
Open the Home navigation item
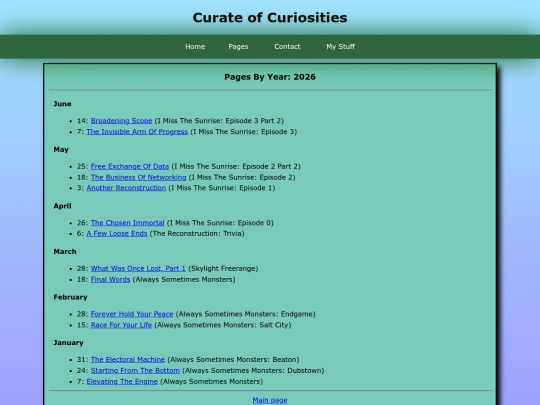[x=195, y=46]
